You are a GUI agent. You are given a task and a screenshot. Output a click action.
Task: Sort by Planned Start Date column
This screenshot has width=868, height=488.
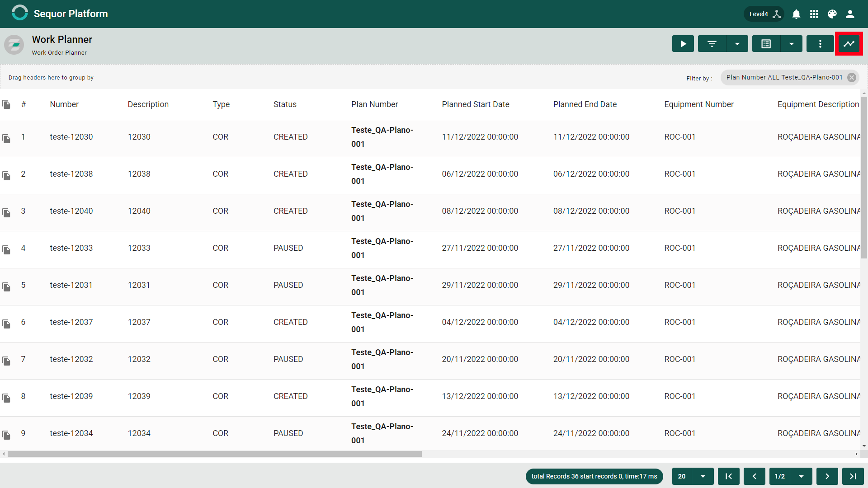476,104
